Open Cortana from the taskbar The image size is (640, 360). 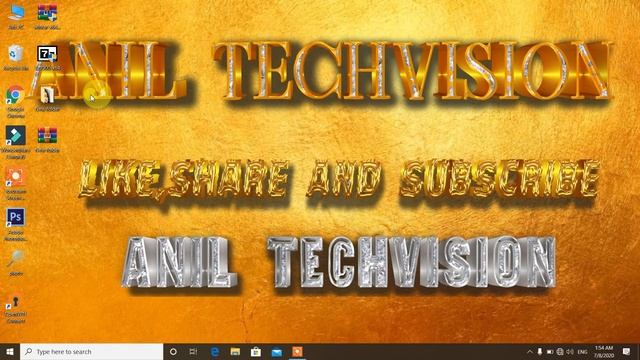coord(173,351)
